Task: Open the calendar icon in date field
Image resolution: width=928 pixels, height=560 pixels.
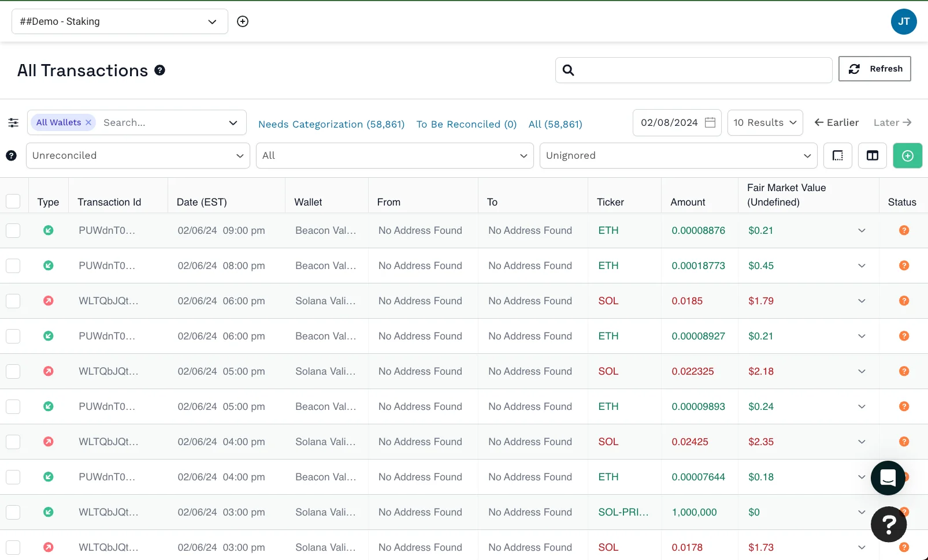Action: pos(710,122)
